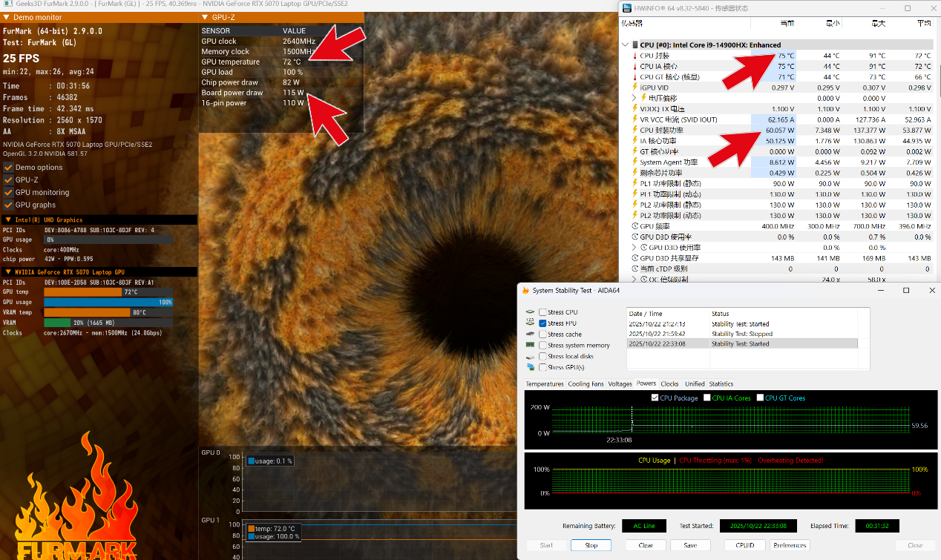The width and height of the screenshot is (941, 560).
Task: Open the Statistics tab
Action: (721, 384)
